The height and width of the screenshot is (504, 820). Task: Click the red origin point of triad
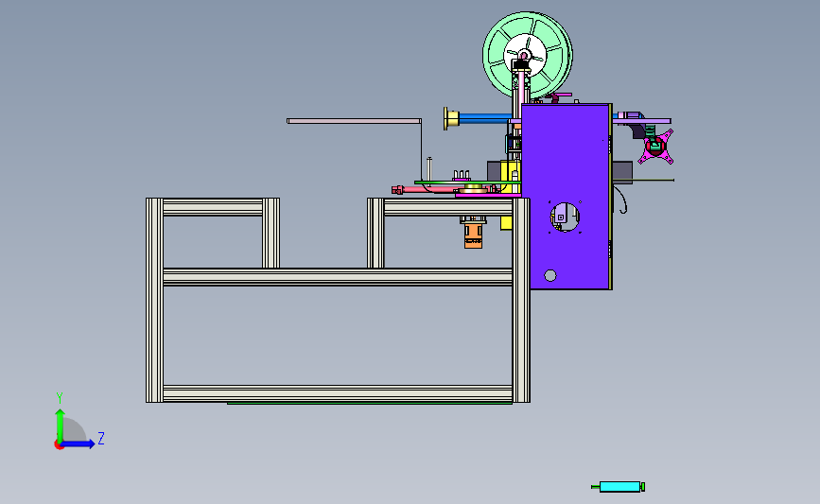(x=59, y=445)
